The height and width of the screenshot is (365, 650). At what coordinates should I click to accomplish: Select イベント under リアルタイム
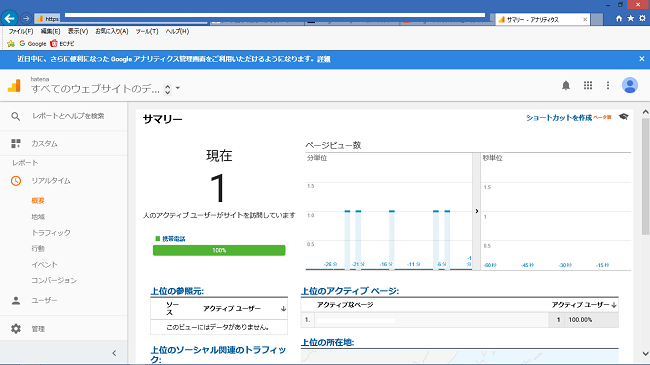pyautogui.click(x=44, y=265)
